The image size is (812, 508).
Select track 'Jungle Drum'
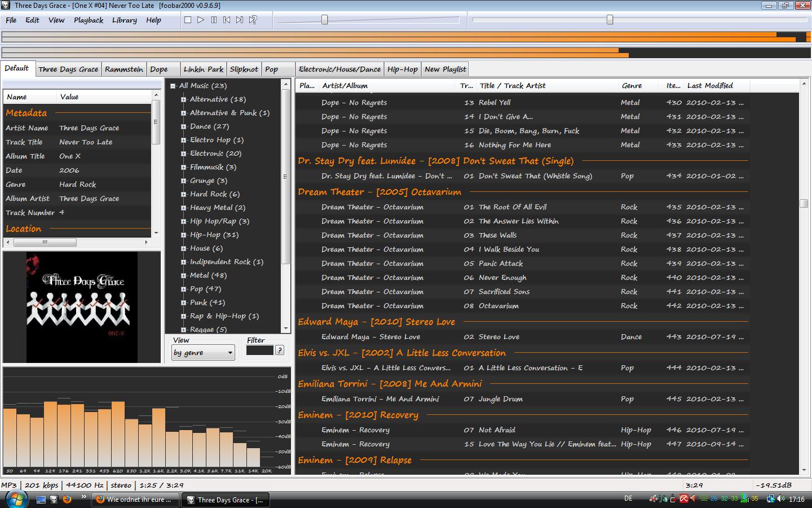click(x=523, y=399)
